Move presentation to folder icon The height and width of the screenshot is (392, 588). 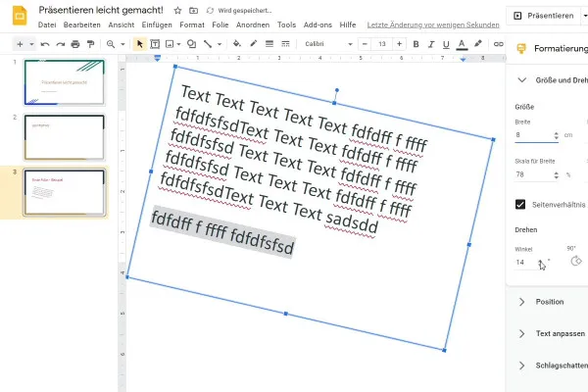pyautogui.click(x=193, y=11)
